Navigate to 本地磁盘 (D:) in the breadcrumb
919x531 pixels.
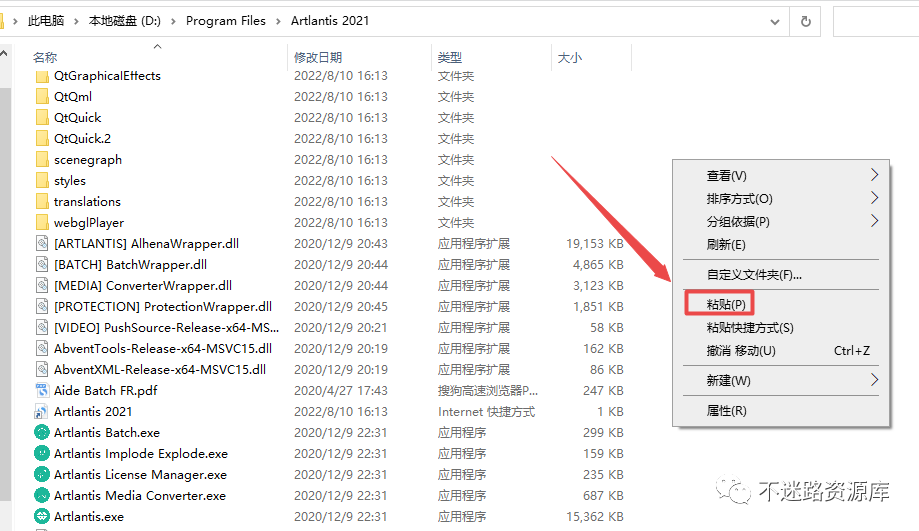click(x=124, y=21)
